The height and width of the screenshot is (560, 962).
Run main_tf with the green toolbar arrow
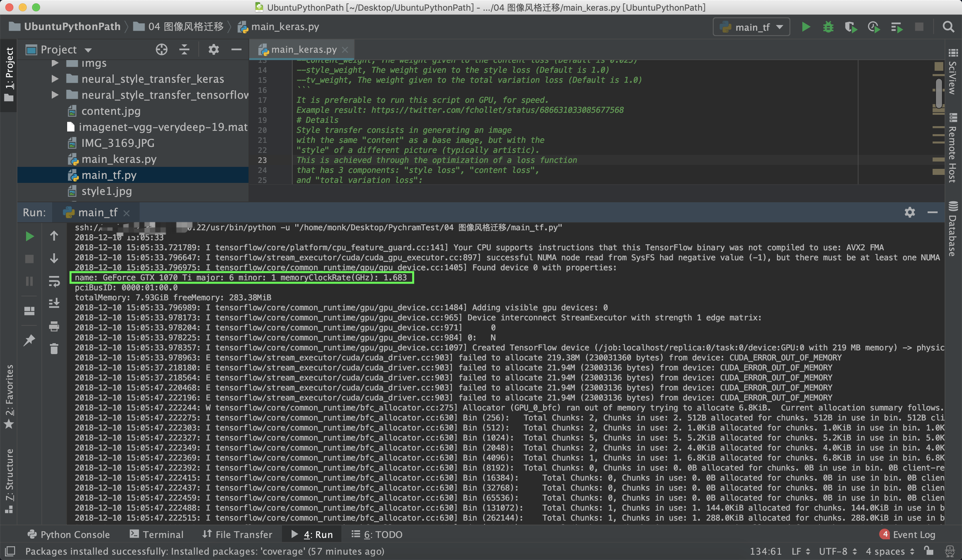pyautogui.click(x=806, y=27)
